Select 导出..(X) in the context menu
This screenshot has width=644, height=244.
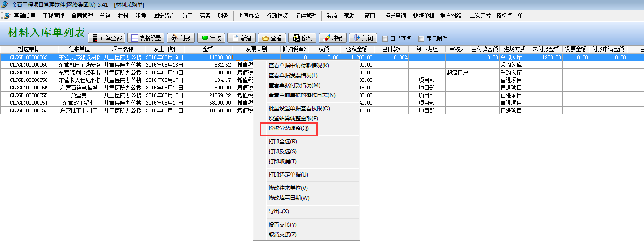[x=278, y=211]
